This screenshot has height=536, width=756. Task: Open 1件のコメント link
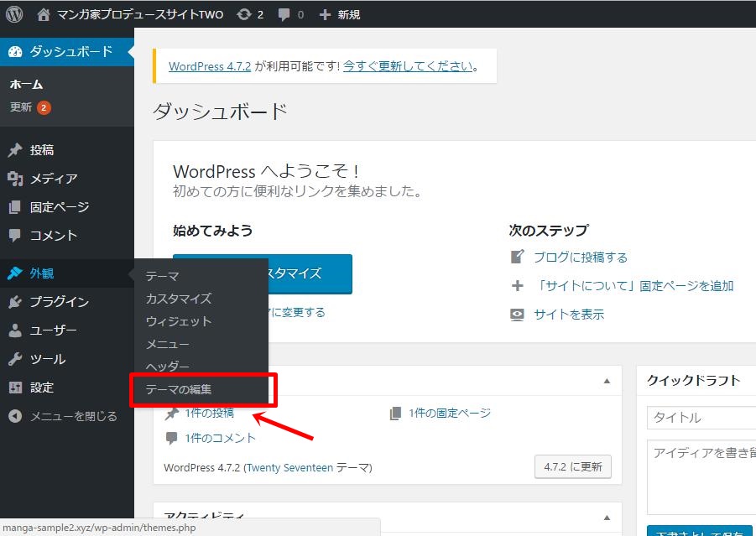point(220,438)
